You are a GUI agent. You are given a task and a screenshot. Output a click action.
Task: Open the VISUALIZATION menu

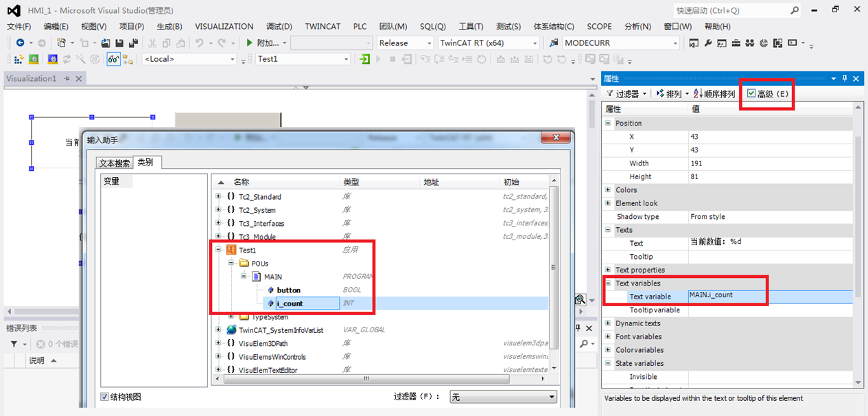pyautogui.click(x=224, y=26)
